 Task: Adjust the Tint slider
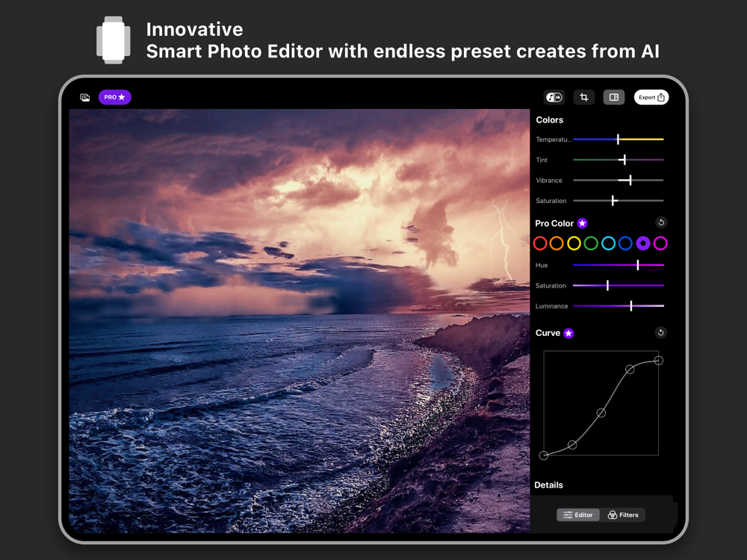pos(619,160)
